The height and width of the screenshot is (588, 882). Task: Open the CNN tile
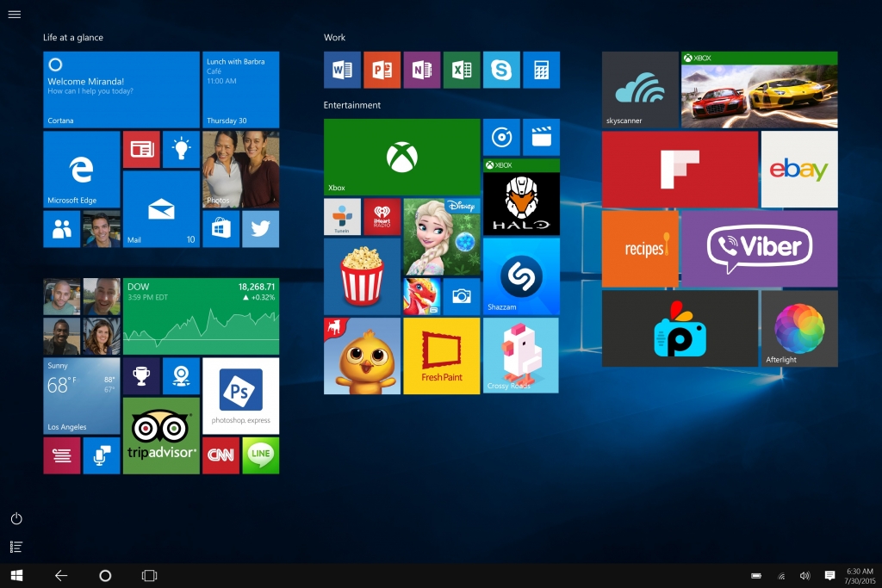220,455
